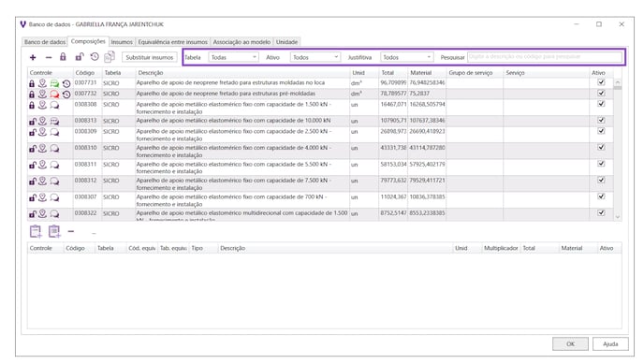The image size is (644, 364).
Task: Unlock compositions using the open padlock toolbar icon
Action: tap(80, 57)
